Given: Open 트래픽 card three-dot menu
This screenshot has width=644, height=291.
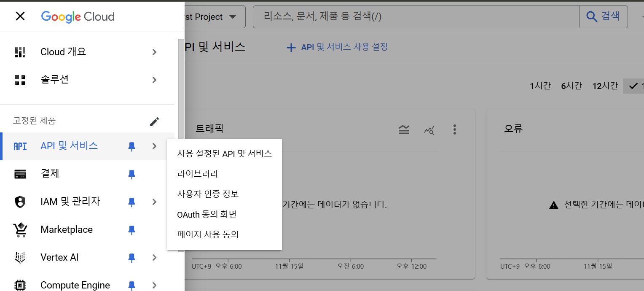Looking at the screenshot, I should (454, 129).
